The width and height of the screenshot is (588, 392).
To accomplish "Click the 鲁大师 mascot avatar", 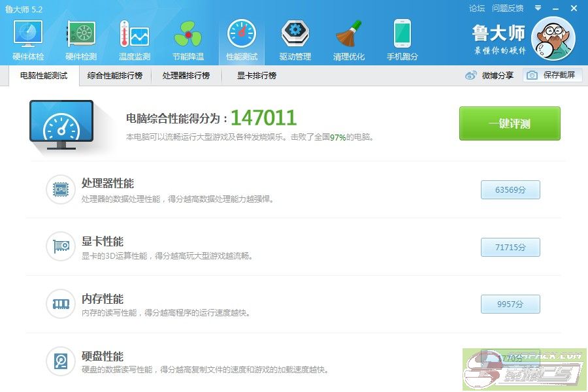I will (x=553, y=39).
